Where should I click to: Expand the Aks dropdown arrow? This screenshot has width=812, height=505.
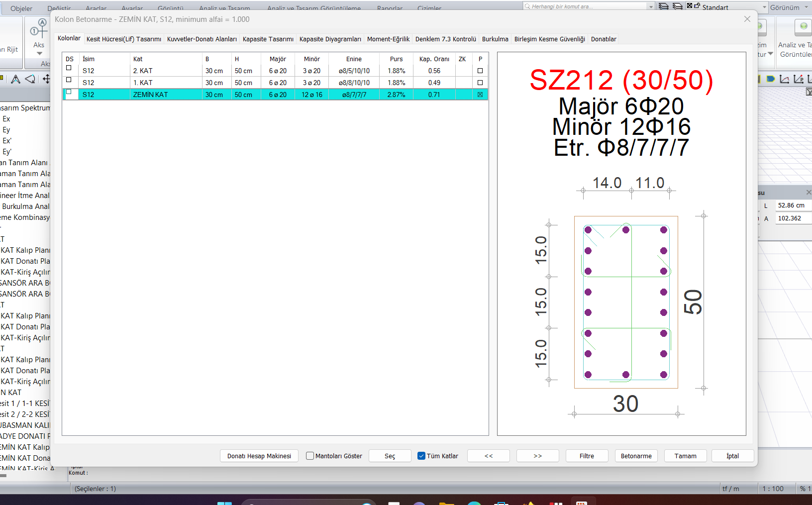click(39, 53)
